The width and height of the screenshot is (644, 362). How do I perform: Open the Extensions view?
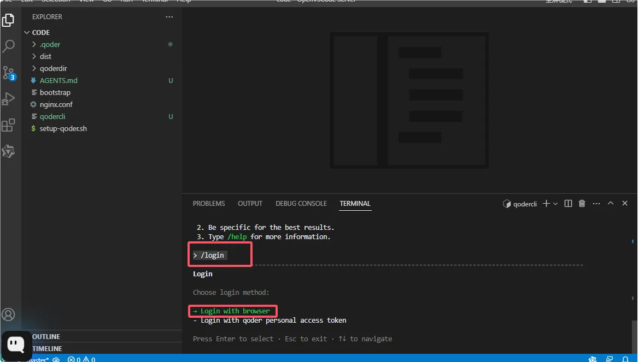point(8,125)
